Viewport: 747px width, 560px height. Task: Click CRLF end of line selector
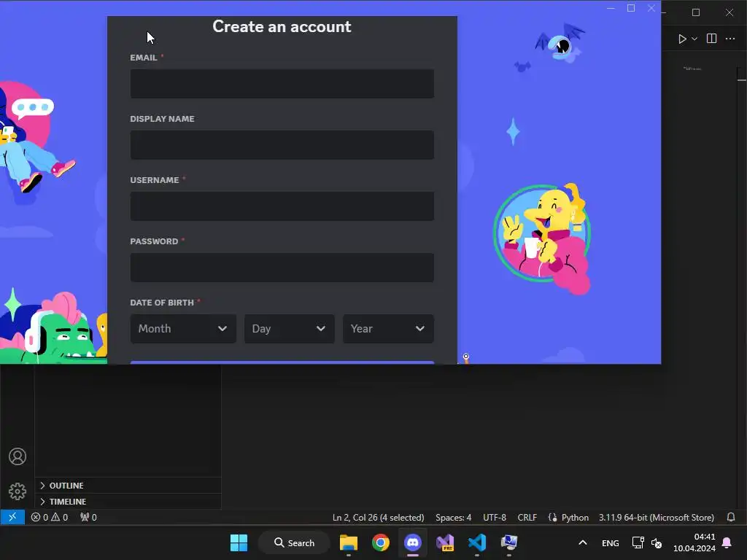(x=527, y=518)
